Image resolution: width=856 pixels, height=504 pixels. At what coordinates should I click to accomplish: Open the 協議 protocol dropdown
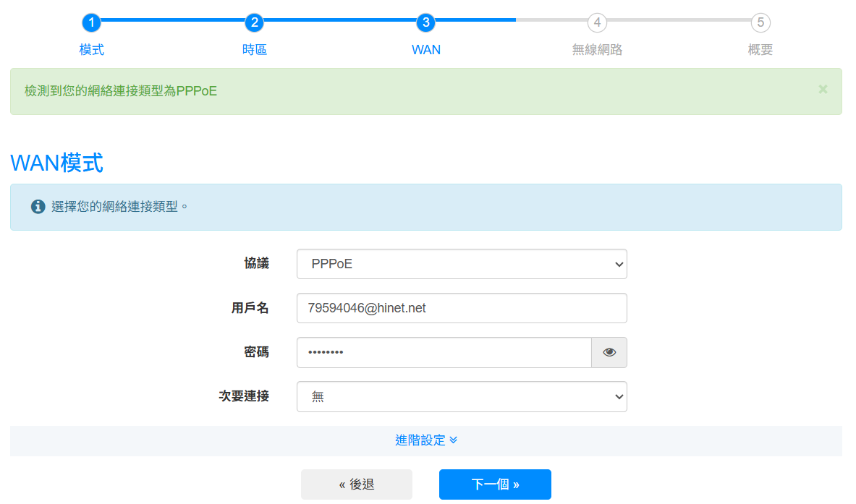point(462,264)
